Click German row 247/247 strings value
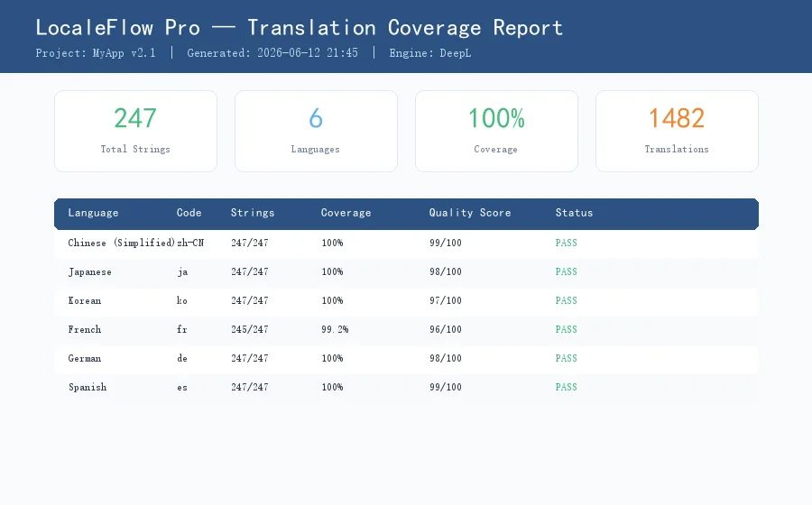 (250, 358)
